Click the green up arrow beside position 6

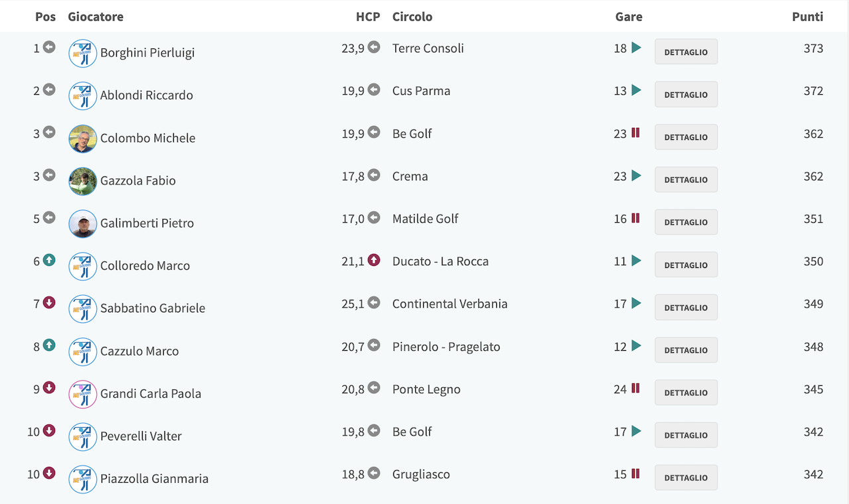click(x=49, y=261)
